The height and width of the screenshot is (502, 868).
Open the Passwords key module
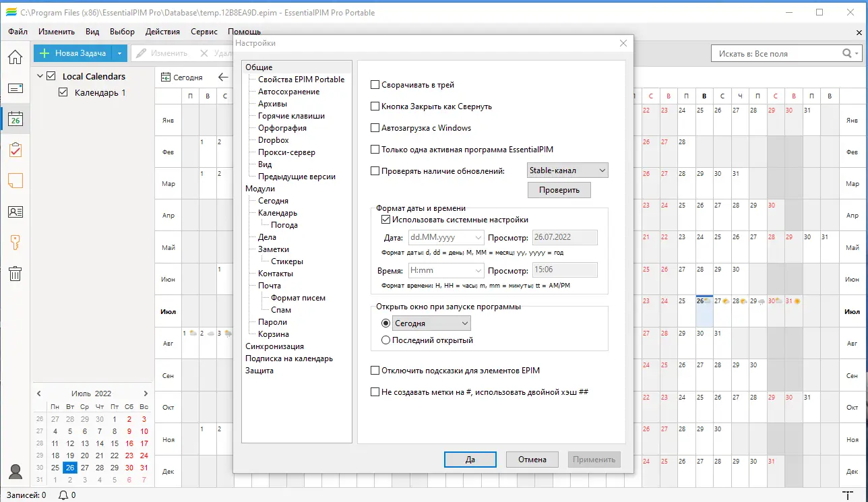pos(15,243)
